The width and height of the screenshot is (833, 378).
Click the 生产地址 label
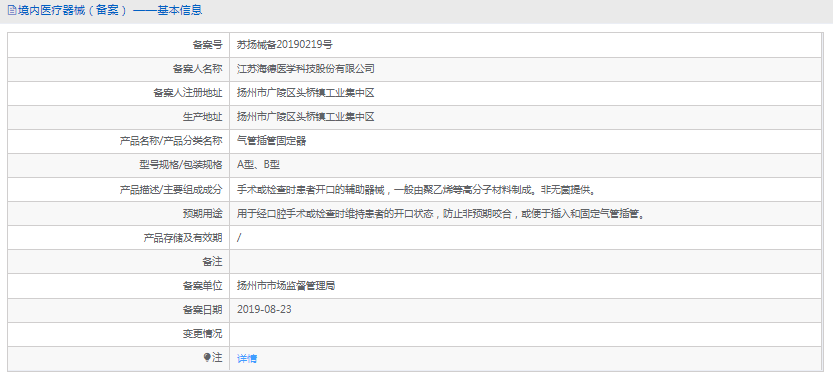coord(202,117)
